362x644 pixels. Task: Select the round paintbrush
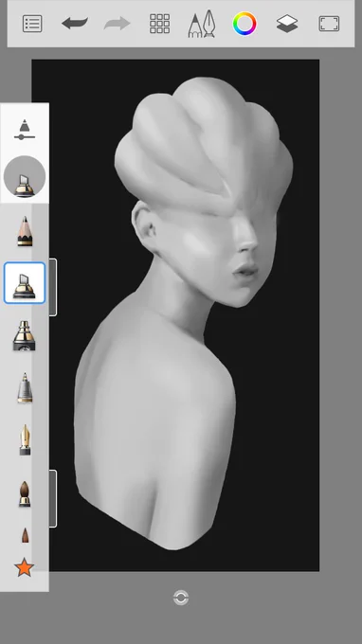25,493
